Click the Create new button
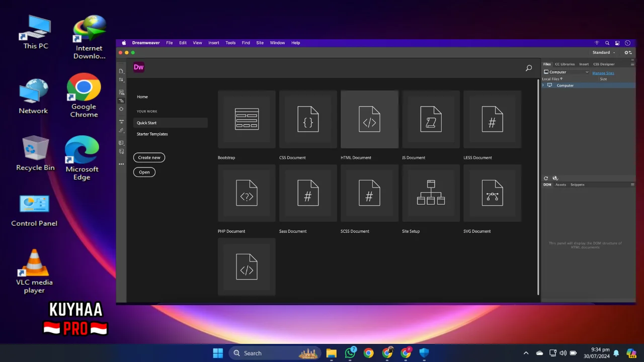The image size is (644, 362). pos(149,157)
